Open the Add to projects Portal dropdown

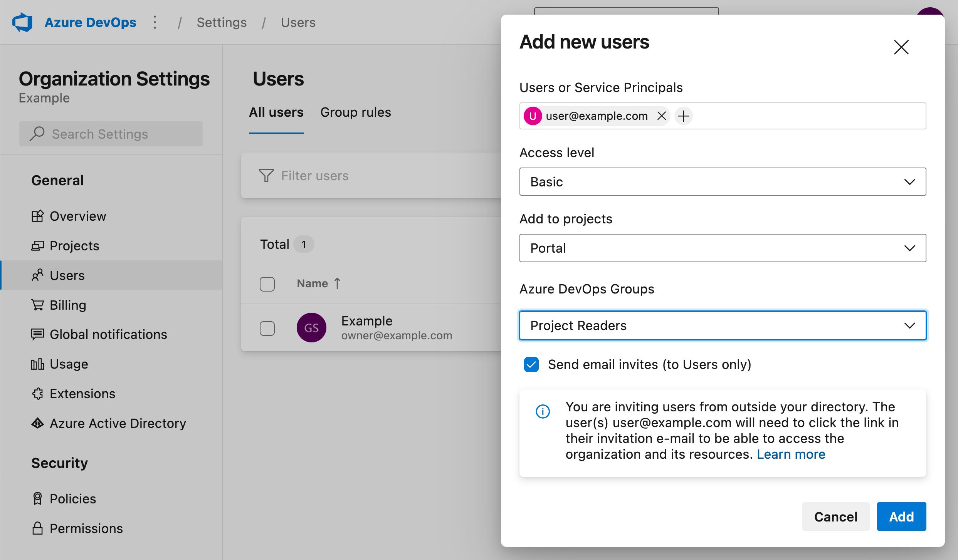coord(723,248)
